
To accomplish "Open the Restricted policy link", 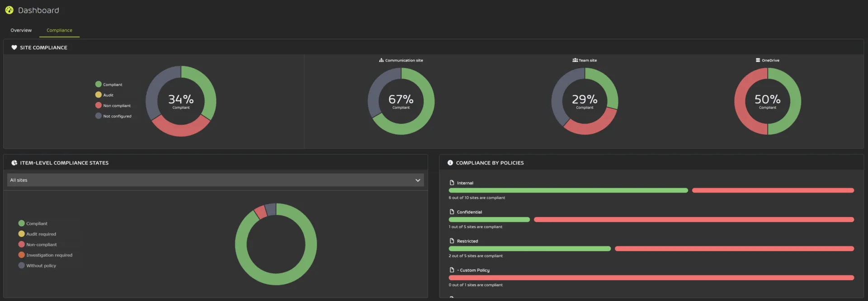I will click(467, 241).
